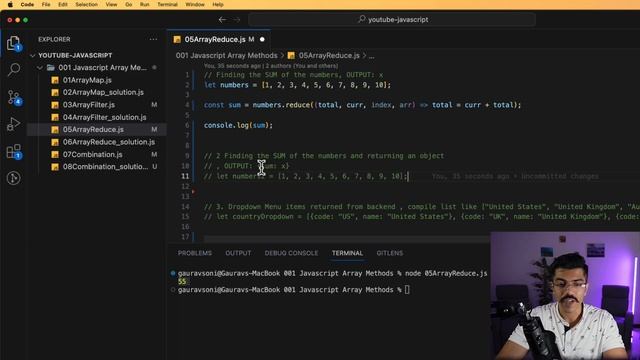The image size is (640, 360).
Task: Click the let countryDropdown comment on line 15
Action: (x=422, y=217)
